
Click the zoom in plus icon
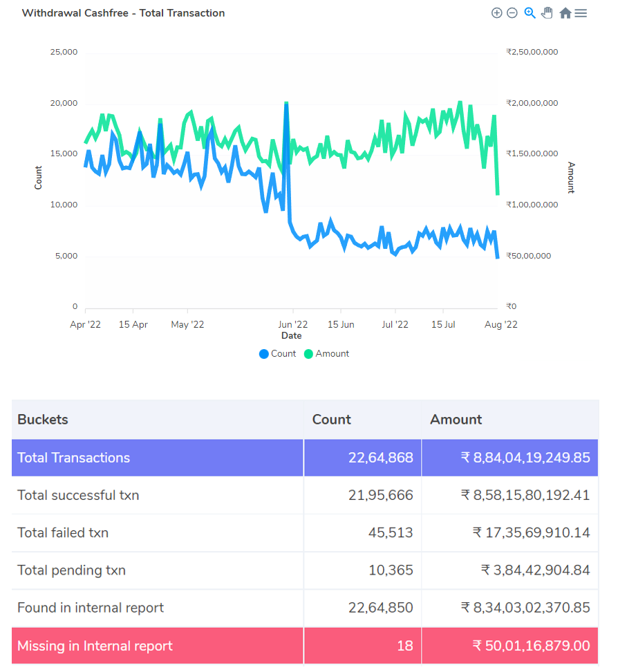(496, 13)
